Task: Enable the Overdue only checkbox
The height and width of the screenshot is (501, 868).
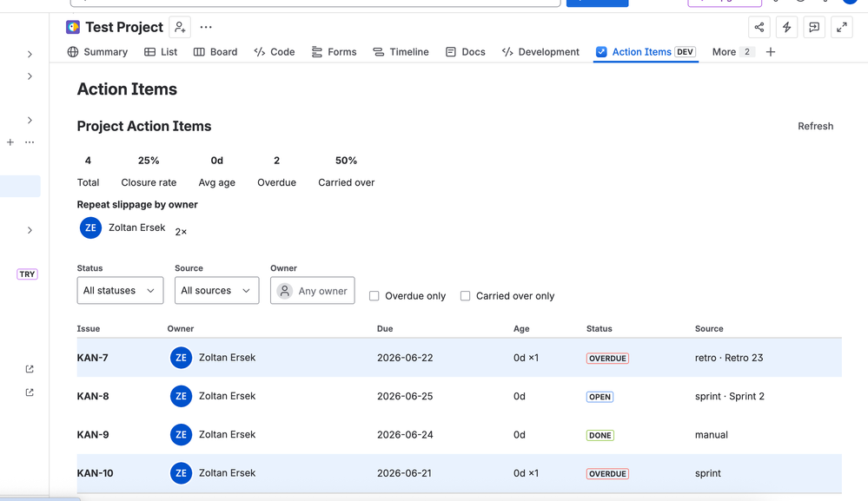Action: pos(374,296)
